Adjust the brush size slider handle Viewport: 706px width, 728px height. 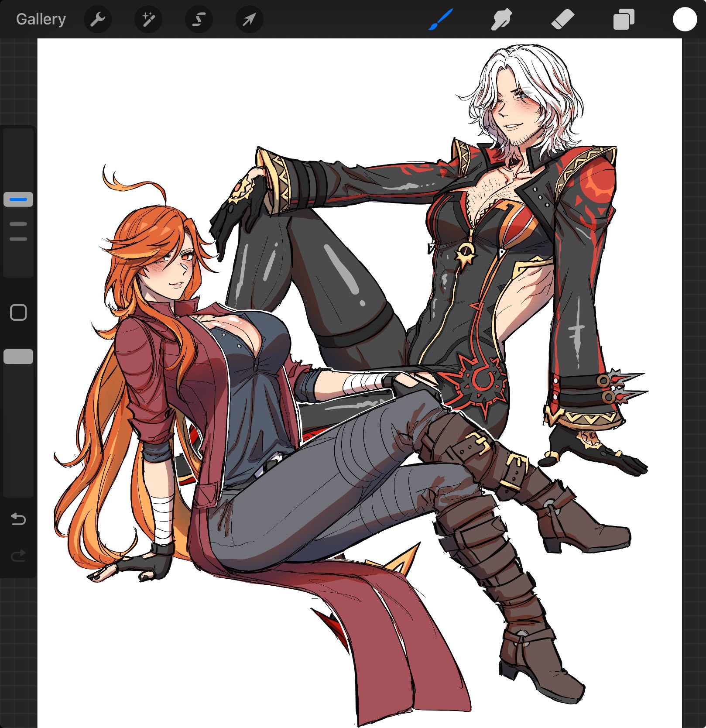pyautogui.click(x=18, y=199)
